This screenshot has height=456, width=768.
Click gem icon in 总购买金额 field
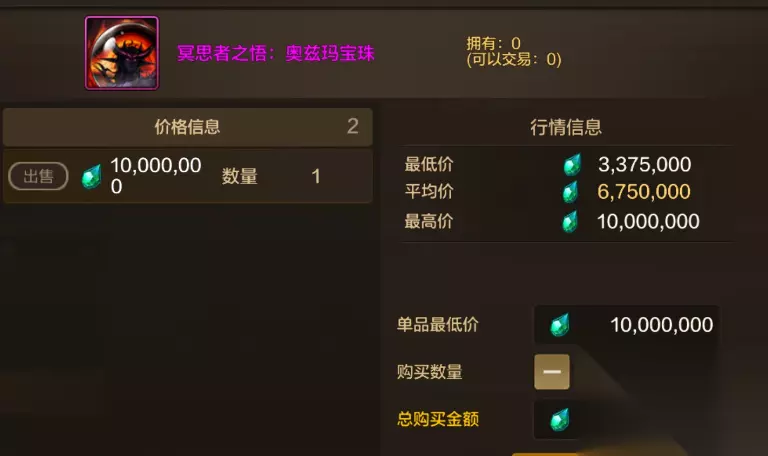pyautogui.click(x=559, y=420)
